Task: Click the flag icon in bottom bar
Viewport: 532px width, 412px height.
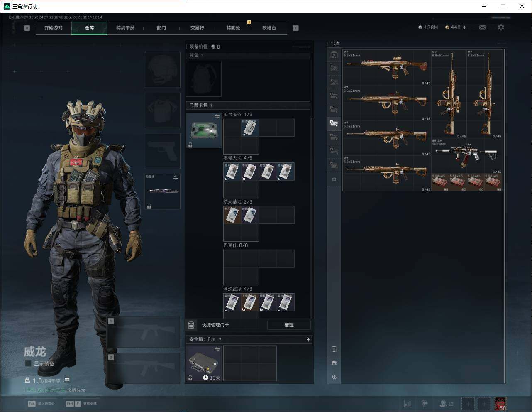Action: point(425,404)
